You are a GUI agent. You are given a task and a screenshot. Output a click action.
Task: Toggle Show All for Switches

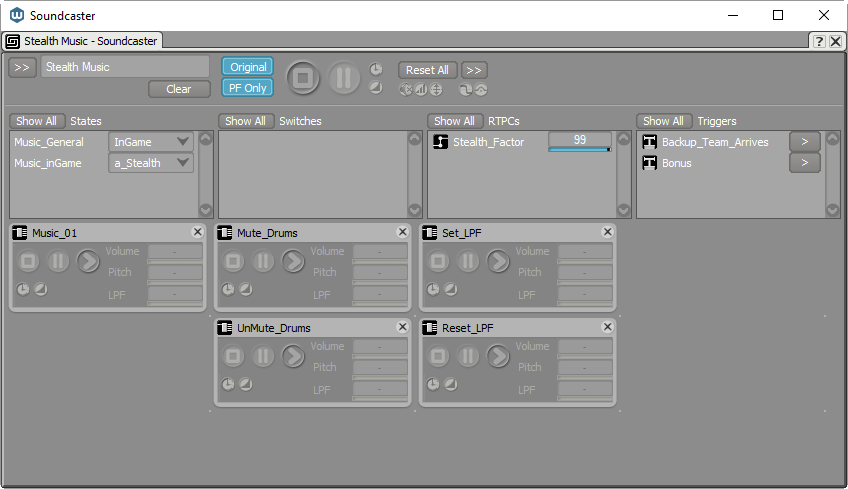246,121
